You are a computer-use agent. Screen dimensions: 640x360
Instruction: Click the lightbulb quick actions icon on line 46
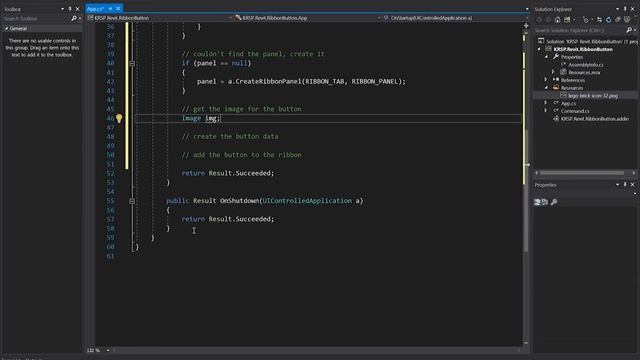pos(119,118)
